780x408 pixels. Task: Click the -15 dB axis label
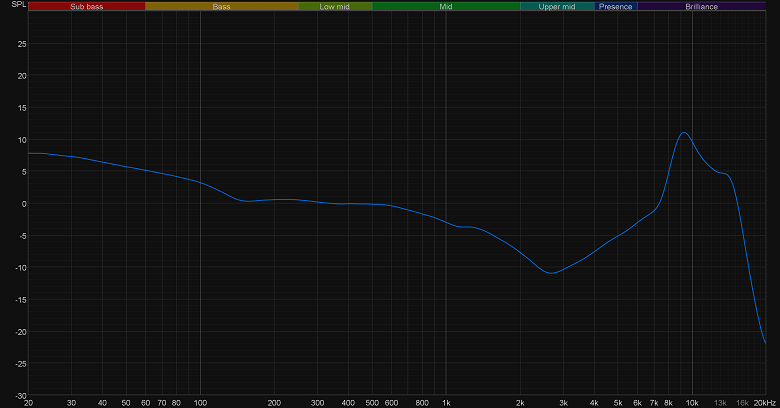pos(21,300)
